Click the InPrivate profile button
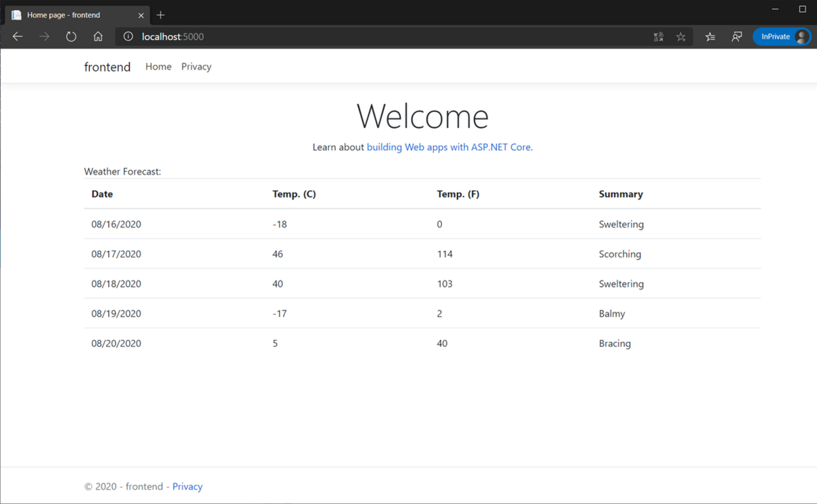Screen dimensions: 817x504 click(x=782, y=36)
